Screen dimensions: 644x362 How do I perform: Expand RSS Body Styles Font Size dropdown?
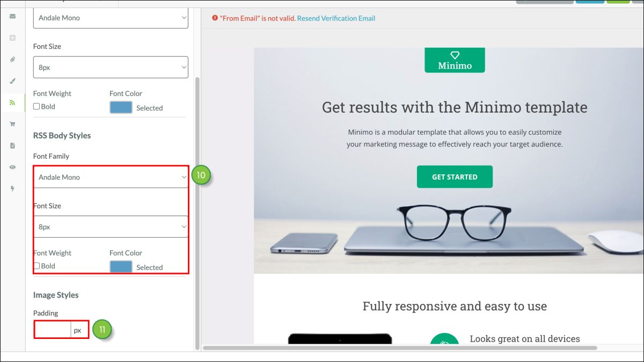coord(111,227)
